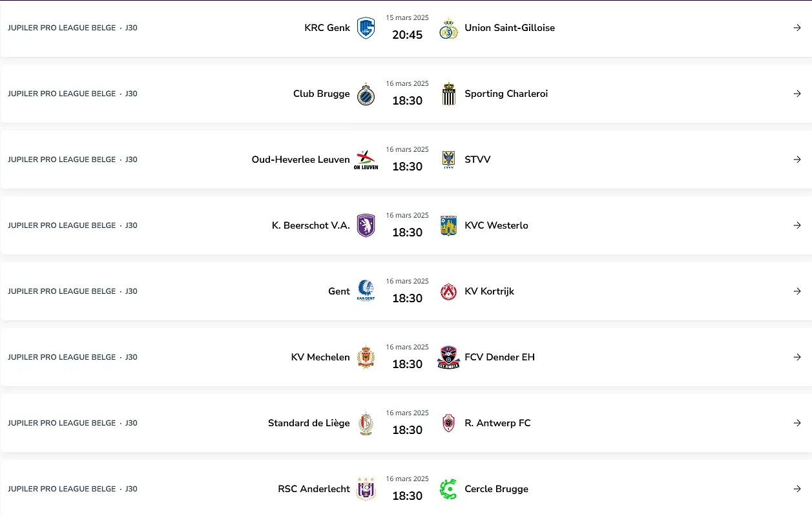Screen dimensions: 812x516
Task: Click the RSC Anderlecht purple crest
Action: 366,489
